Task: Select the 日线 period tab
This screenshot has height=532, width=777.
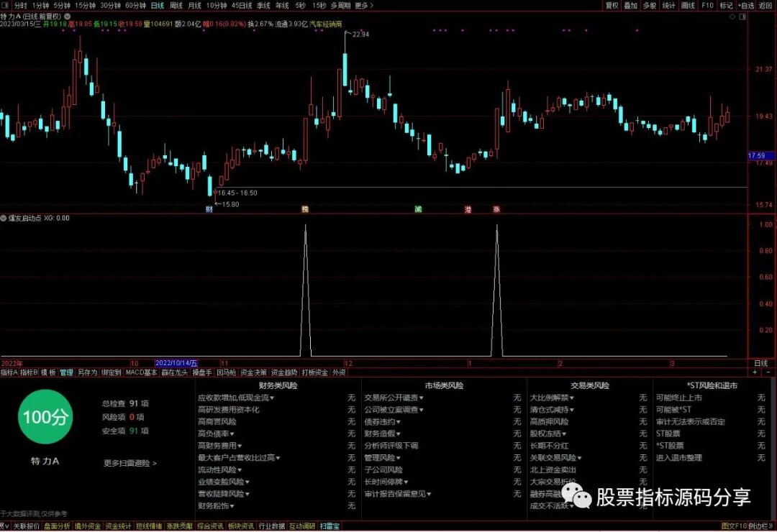Action: (158, 6)
